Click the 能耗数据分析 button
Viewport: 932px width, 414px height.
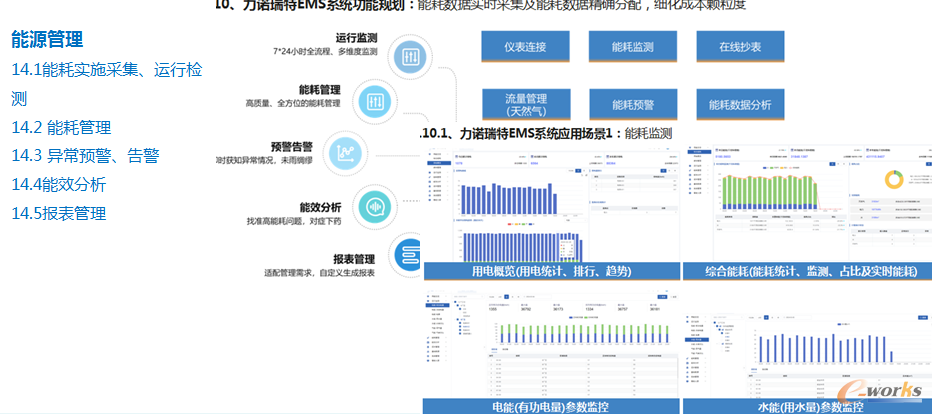coord(740,105)
